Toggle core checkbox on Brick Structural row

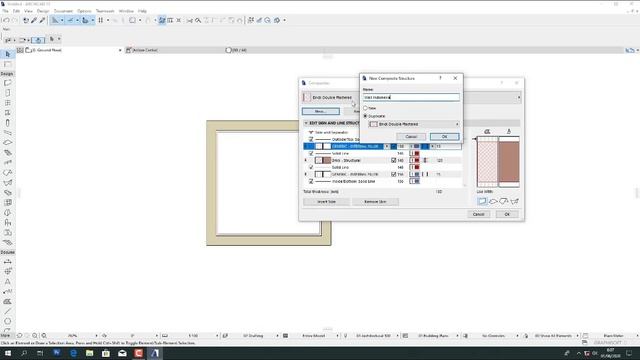[x=393, y=160]
